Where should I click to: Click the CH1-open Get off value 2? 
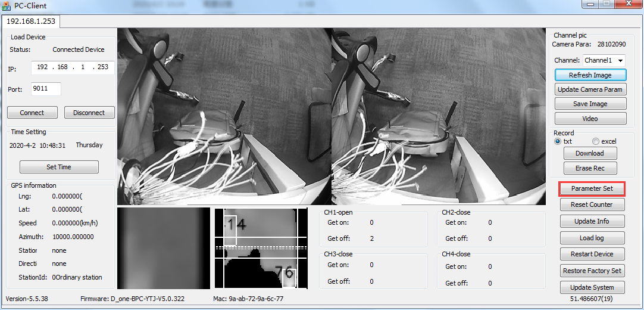pyautogui.click(x=371, y=238)
